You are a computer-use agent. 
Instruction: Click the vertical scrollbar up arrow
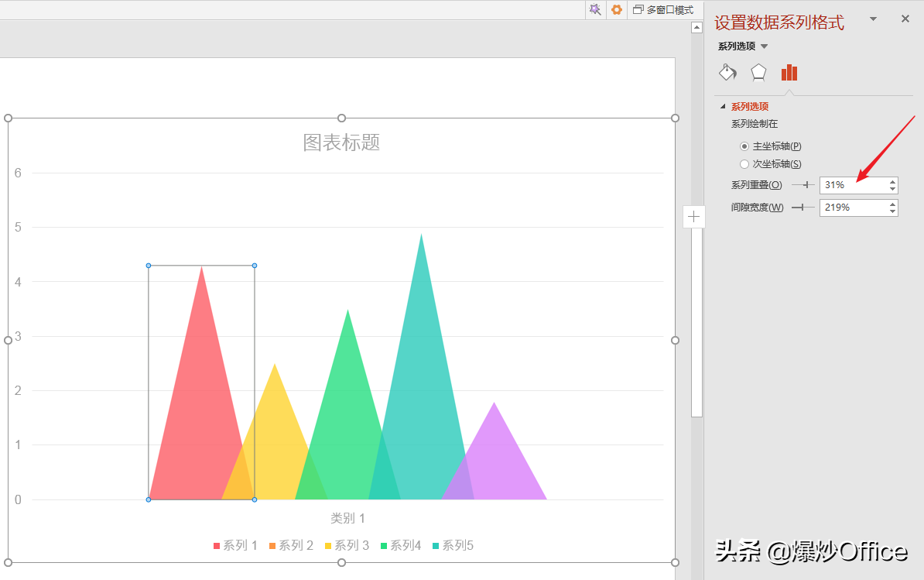[x=696, y=27]
